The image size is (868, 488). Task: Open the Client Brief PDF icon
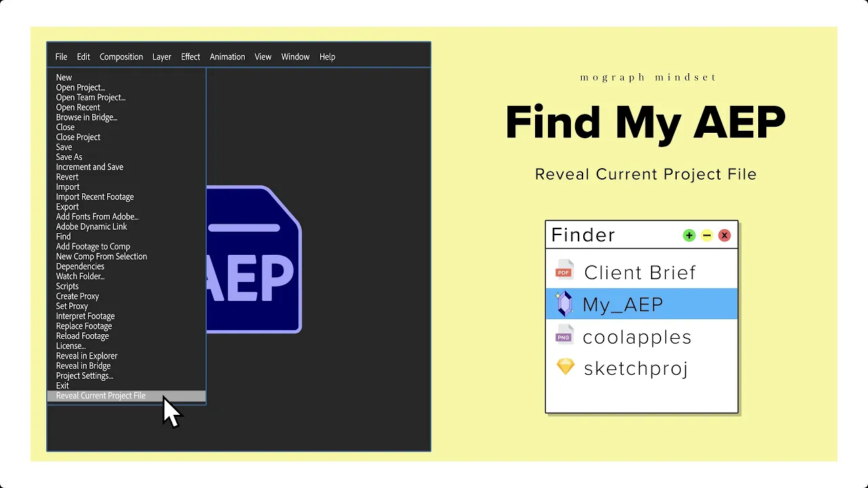(x=564, y=270)
